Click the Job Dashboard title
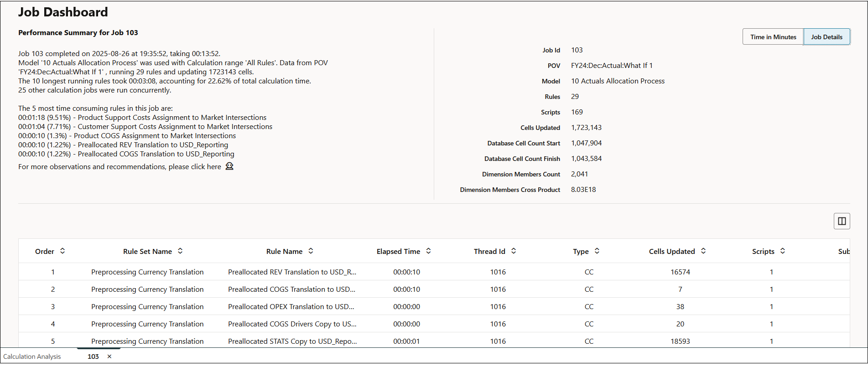The width and height of the screenshot is (868, 367). point(63,12)
